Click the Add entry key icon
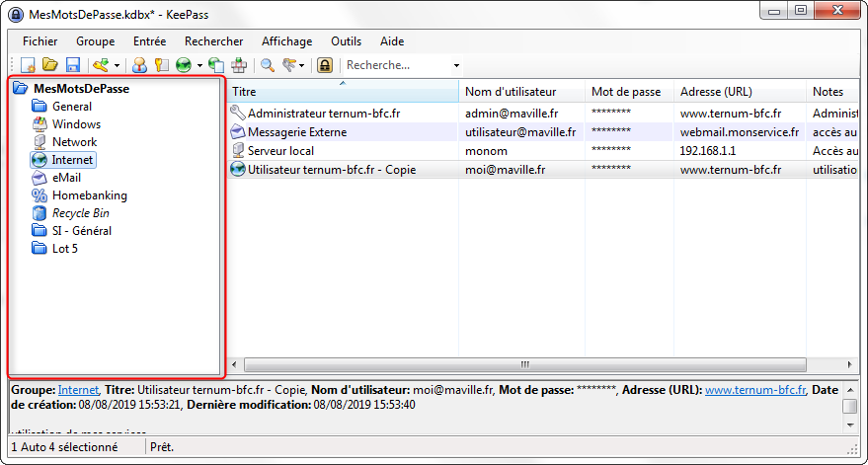Image resolution: width=868 pixels, height=465 pixels. [100, 66]
